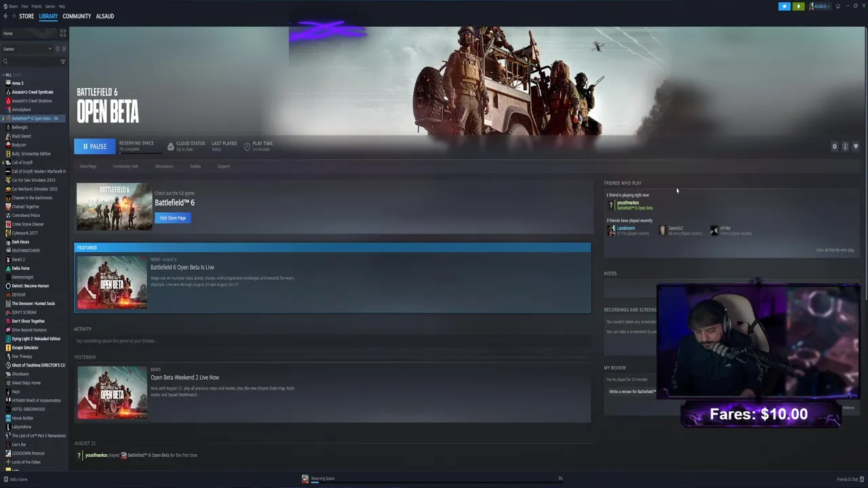Open the download status icon in bottom bar
Image resolution: width=868 pixels, height=488 pixels.
click(x=305, y=479)
